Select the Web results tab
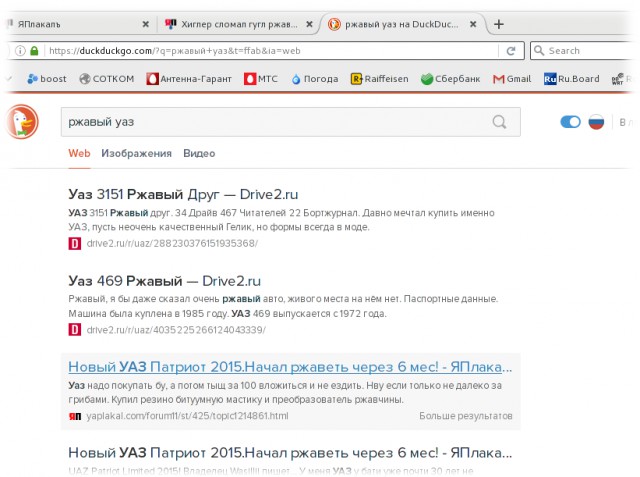 coord(79,153)
